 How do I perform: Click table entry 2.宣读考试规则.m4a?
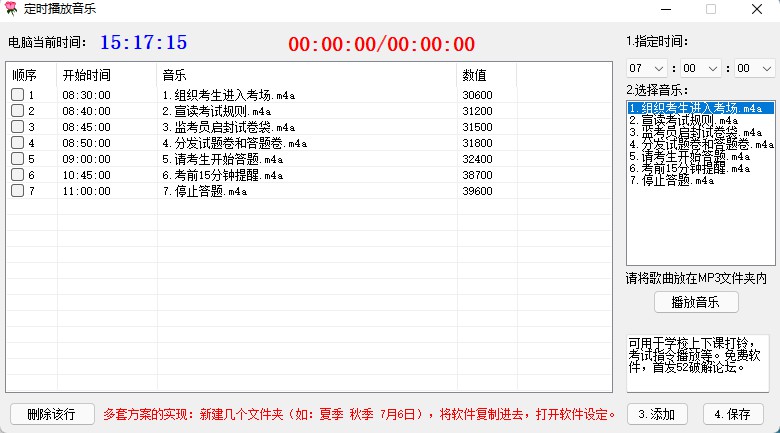(216, 111)
